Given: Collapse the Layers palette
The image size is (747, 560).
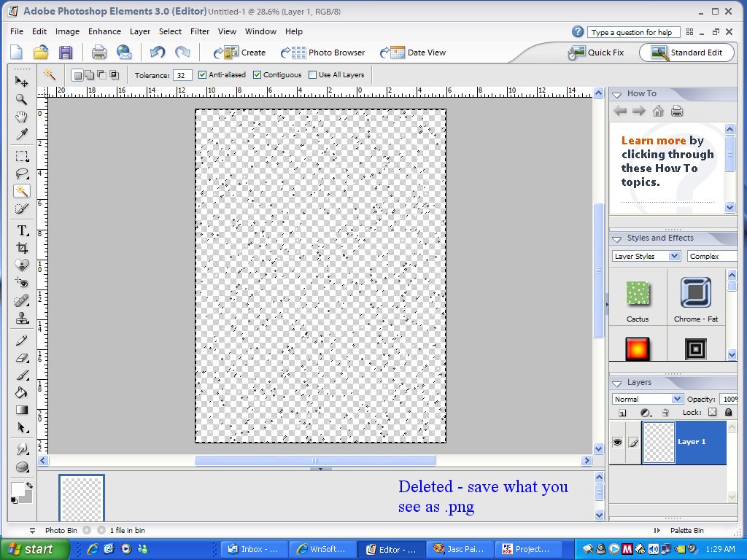Looking at the screenshot, I should pyautogui.click(x=617, y=384).
